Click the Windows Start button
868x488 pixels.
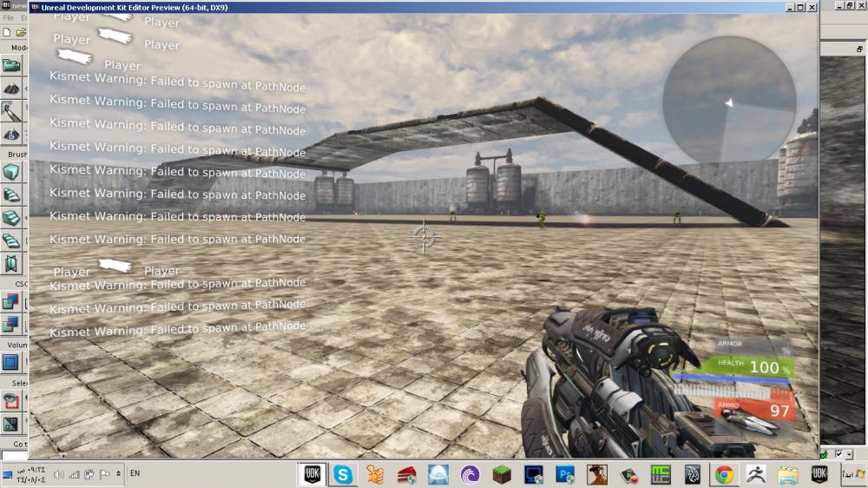pos(854,475)
